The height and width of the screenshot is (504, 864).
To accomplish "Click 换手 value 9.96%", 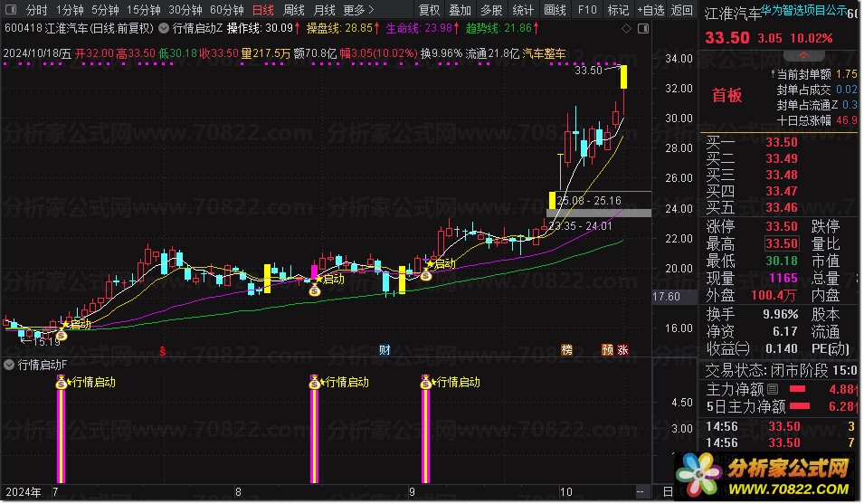I will coord(780,315).
